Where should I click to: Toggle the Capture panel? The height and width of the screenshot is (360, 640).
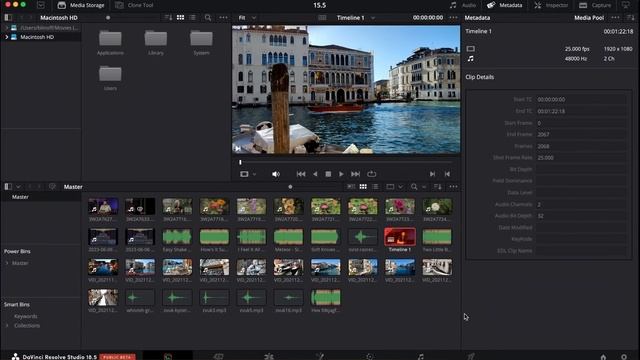point(595,5)
